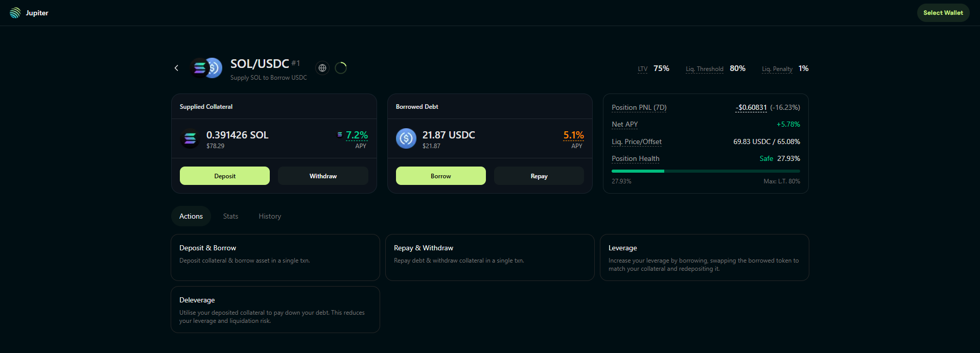Click the Safe 27.93% health status

[x=780, y=158]
